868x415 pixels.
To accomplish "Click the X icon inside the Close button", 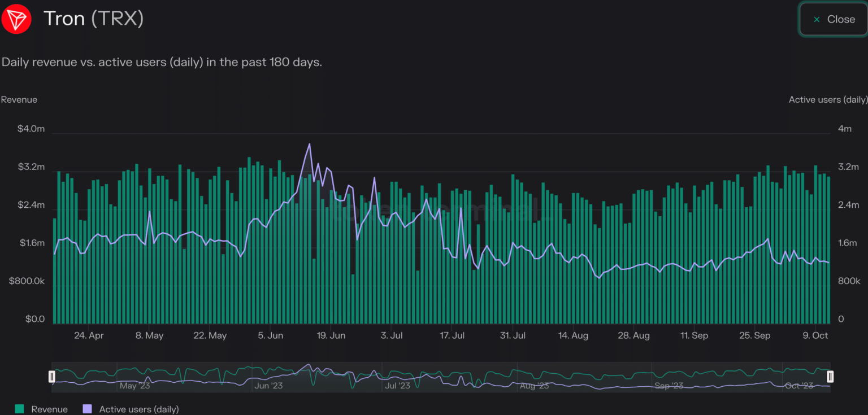I will pos(817,19).
